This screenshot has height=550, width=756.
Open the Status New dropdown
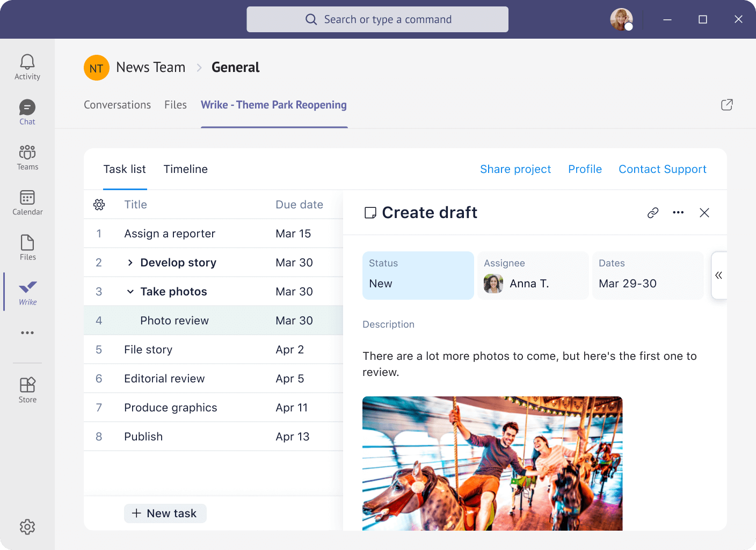(418, 276)
